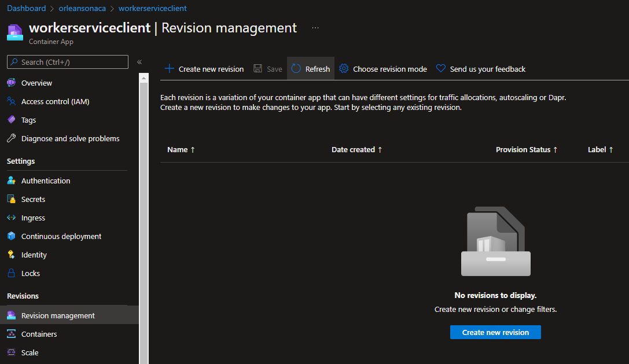
Task: Click the Secrets icon in Settings
Action: (11, 199)
